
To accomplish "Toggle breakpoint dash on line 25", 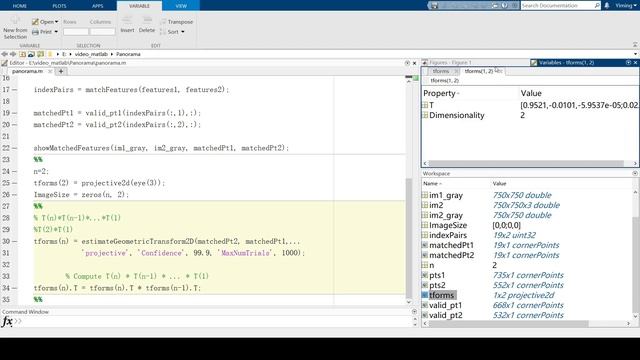I will (14, 183).
